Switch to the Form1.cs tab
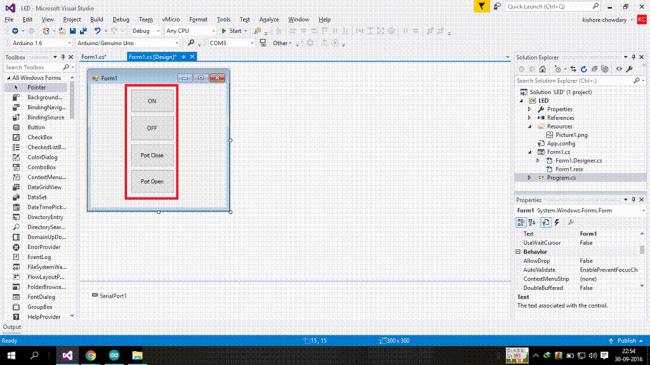Image resolution: width=650 pixels, height=365 pixels. 94,57
